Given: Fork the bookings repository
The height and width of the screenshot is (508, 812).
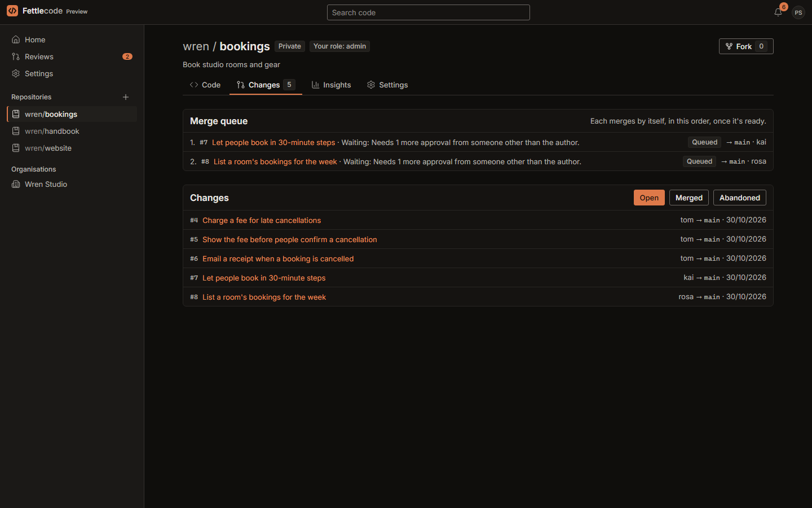Looking at the screenshot, I should click(x=746, y=46).
